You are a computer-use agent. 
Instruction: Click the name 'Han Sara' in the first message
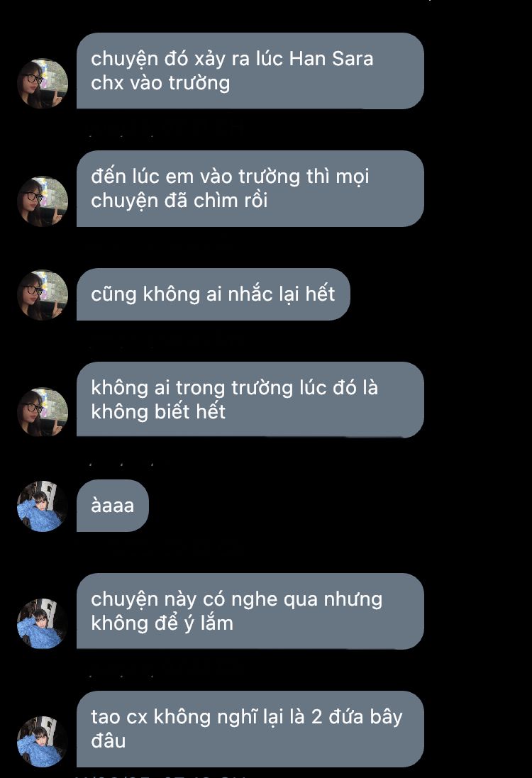[x=331, y=59]
